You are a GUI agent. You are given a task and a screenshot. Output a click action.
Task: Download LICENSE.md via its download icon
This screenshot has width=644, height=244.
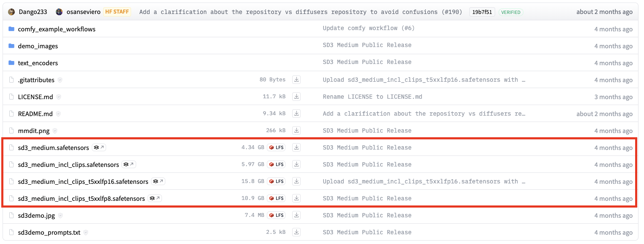(296, 97)
